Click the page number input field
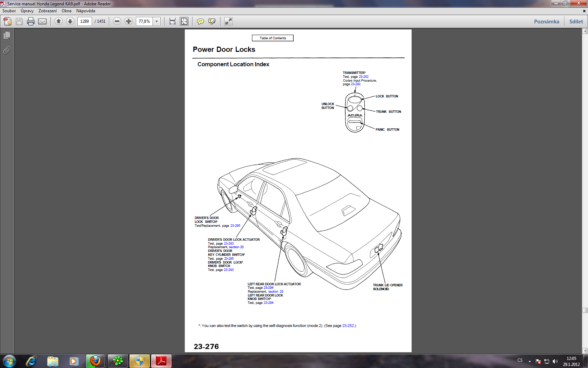This screenshot has height=368, width=588. (x=85, y=21)
